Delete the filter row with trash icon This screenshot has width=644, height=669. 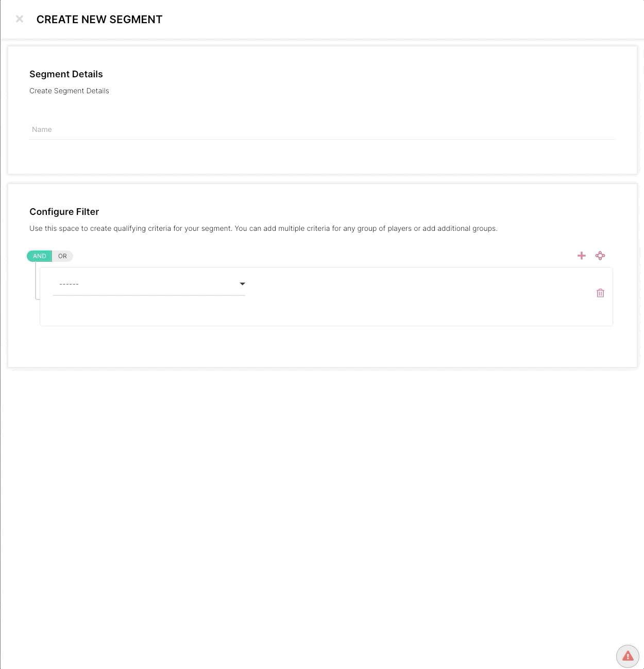[x=600, y=293]
